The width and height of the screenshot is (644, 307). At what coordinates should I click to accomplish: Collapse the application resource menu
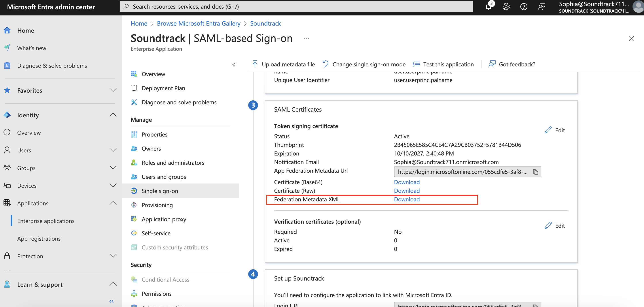point(233,64)
